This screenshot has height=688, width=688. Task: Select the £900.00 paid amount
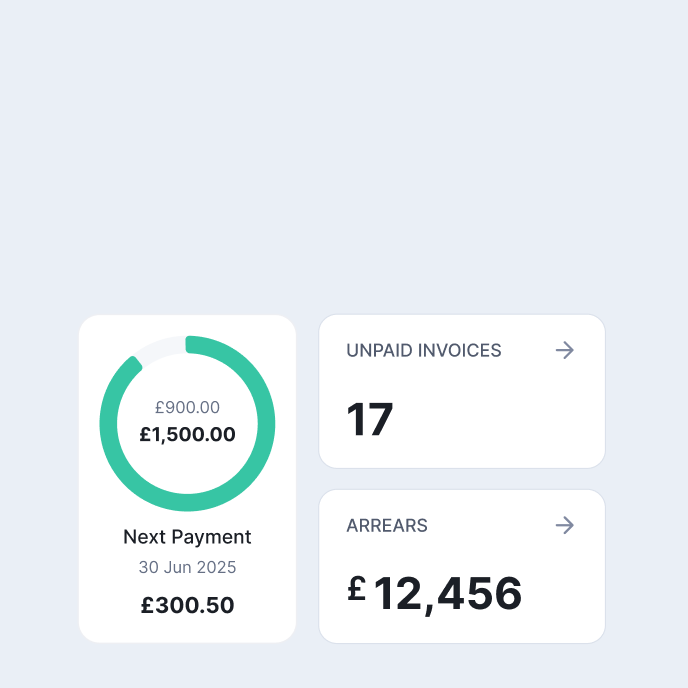[x=187, y=408]
